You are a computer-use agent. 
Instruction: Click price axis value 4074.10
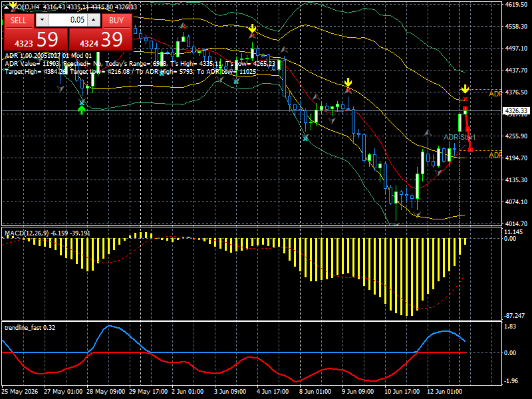[516, 201]
